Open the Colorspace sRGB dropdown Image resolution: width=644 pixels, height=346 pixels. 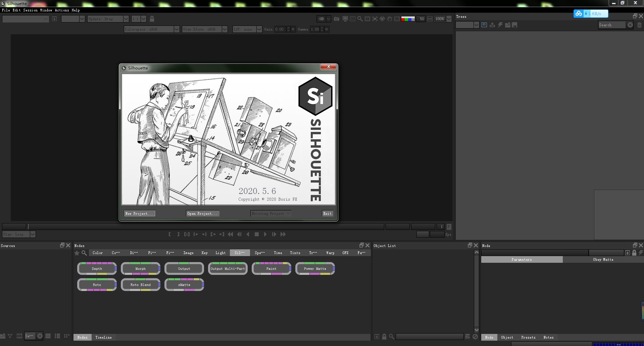[x=152, y=29]
